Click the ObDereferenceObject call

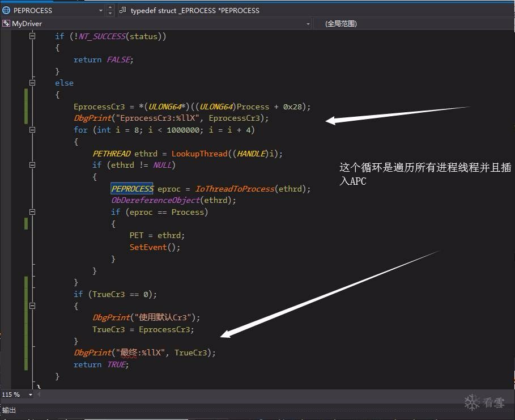pyautogui.click(x=156, y=200)
